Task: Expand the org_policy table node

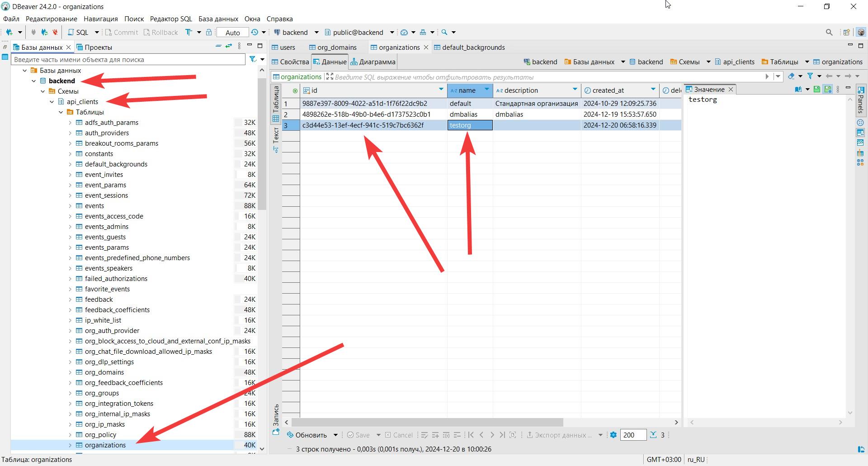Action: [70, 435]
